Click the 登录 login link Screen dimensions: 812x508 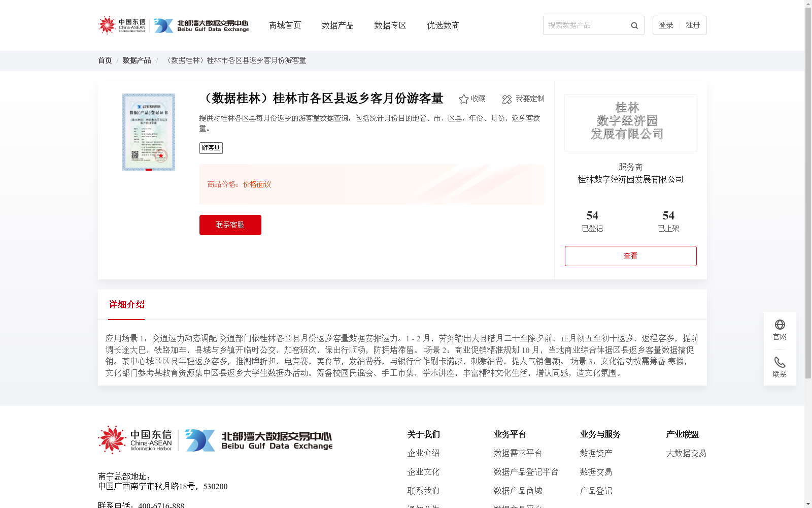(x=666, y=25)
